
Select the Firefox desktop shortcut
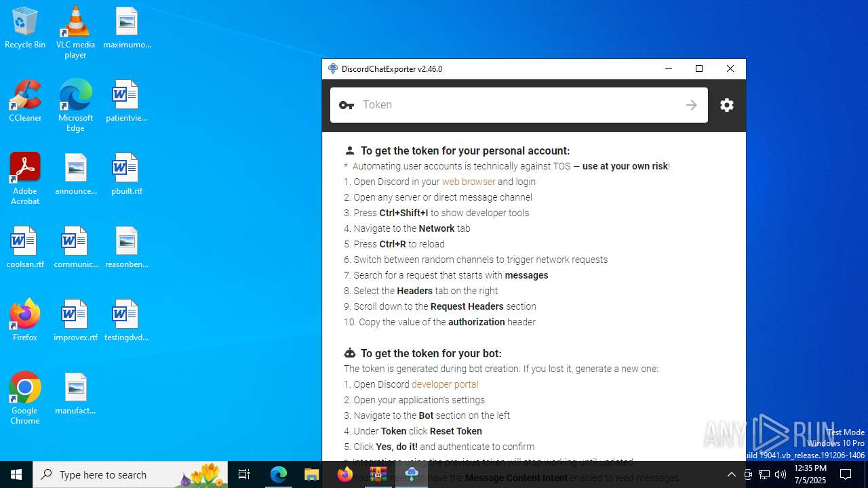tap(25, 321)
